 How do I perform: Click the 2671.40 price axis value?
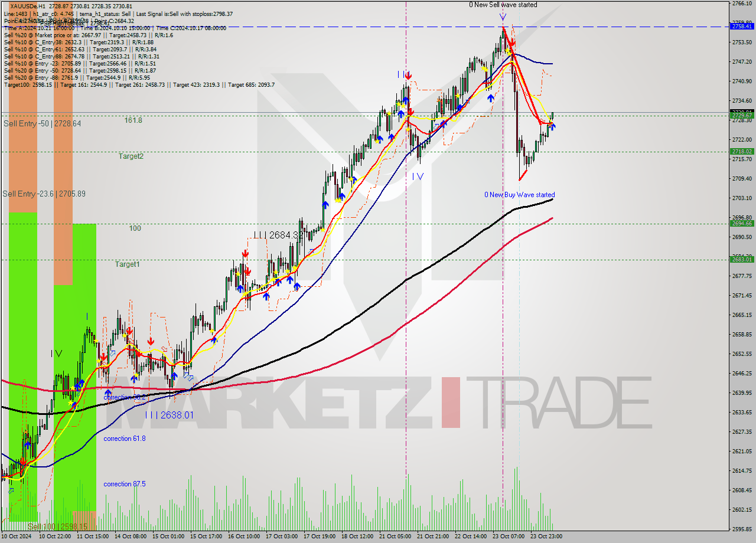pos(742,295)
